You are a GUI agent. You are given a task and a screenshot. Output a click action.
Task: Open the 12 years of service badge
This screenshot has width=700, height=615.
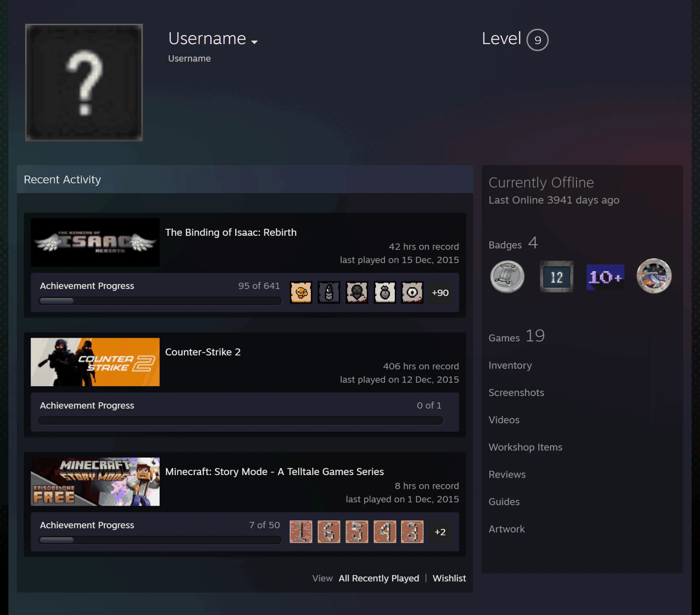[556, 277]
